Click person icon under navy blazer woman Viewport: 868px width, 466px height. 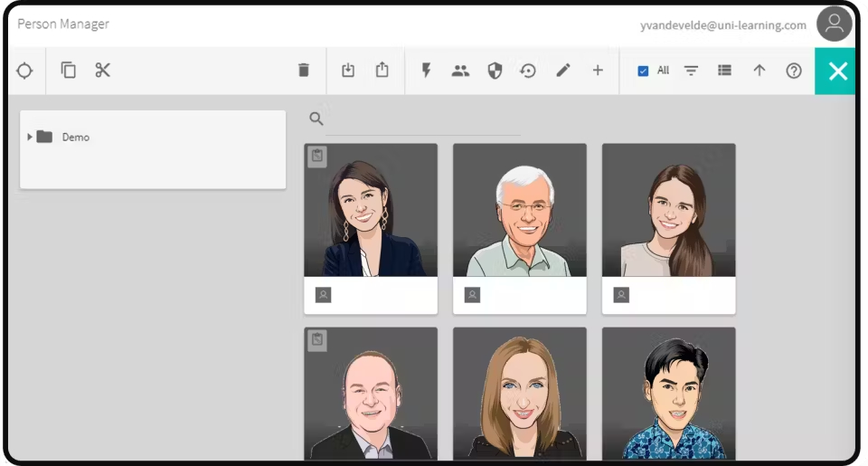324,295
